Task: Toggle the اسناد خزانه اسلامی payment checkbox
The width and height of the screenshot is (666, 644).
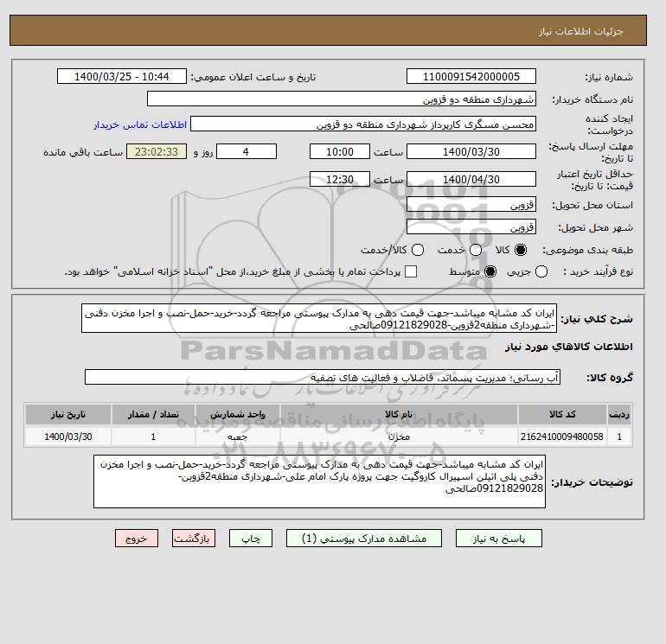Action: click(411, 271)
